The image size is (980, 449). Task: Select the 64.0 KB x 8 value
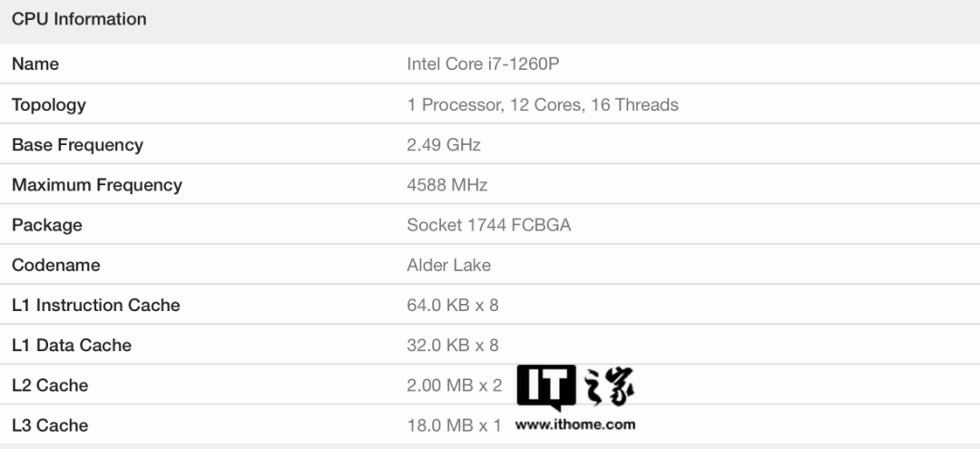pos(453,306)
